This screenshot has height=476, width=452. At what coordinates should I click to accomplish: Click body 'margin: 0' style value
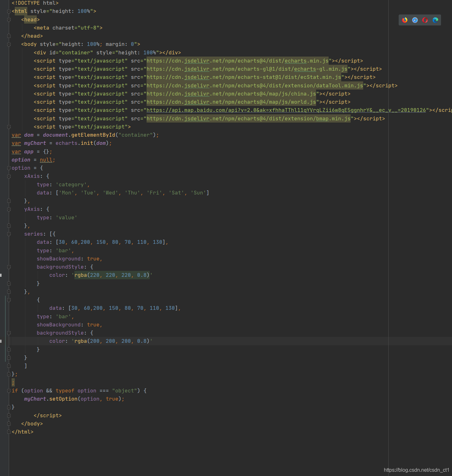pyautogui.click(x=120, y=44)
